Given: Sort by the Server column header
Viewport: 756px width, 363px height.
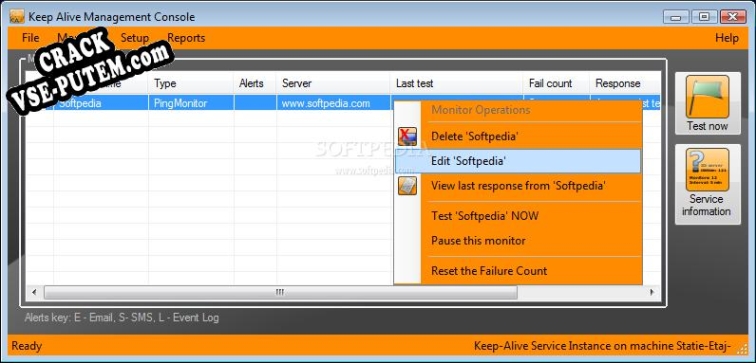Looking at the screenshot, I should click(333, 83).
